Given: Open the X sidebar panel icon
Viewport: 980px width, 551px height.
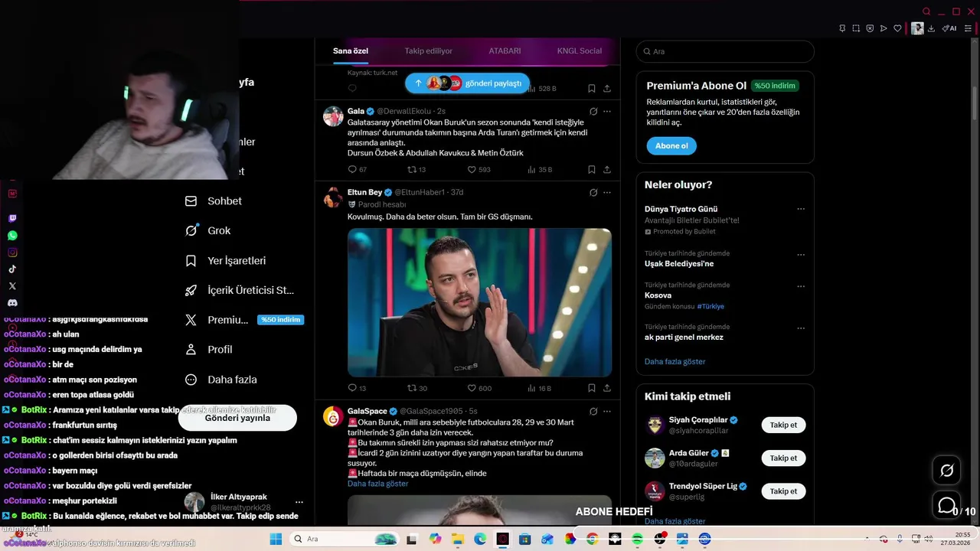Looking at the screenshot, I should [12, 286].
